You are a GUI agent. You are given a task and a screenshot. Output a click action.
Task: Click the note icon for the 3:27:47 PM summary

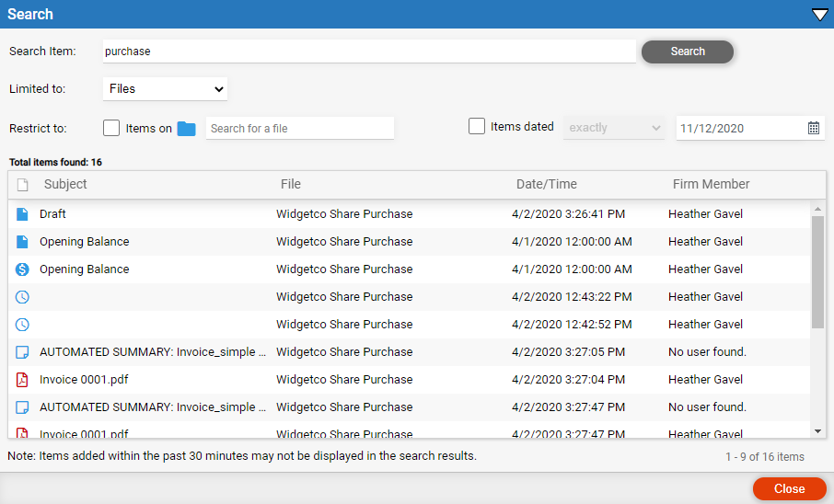point(22,407)
